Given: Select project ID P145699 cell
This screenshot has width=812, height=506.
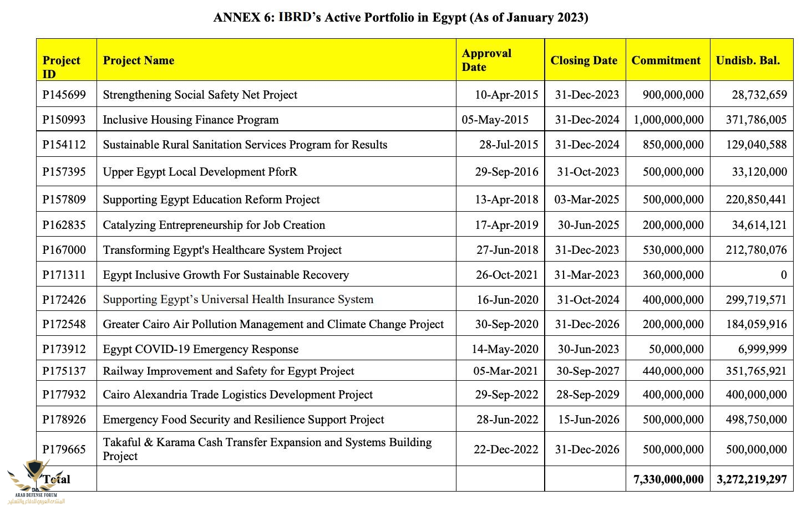Looking at the screenshot, I should point(64,95).
